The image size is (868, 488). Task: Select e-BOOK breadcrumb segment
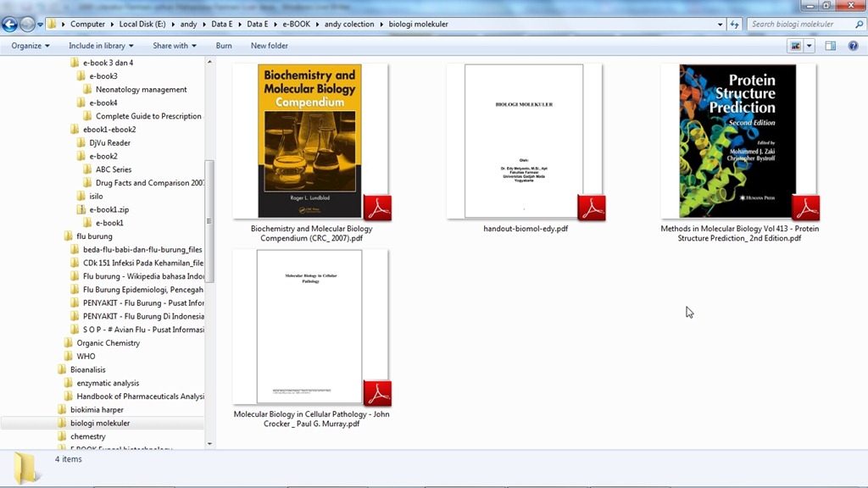point(296,25)
